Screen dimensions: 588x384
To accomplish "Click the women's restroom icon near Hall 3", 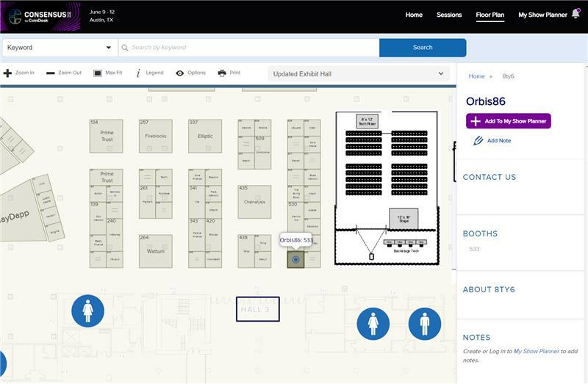I will click(x=373, y=324).
